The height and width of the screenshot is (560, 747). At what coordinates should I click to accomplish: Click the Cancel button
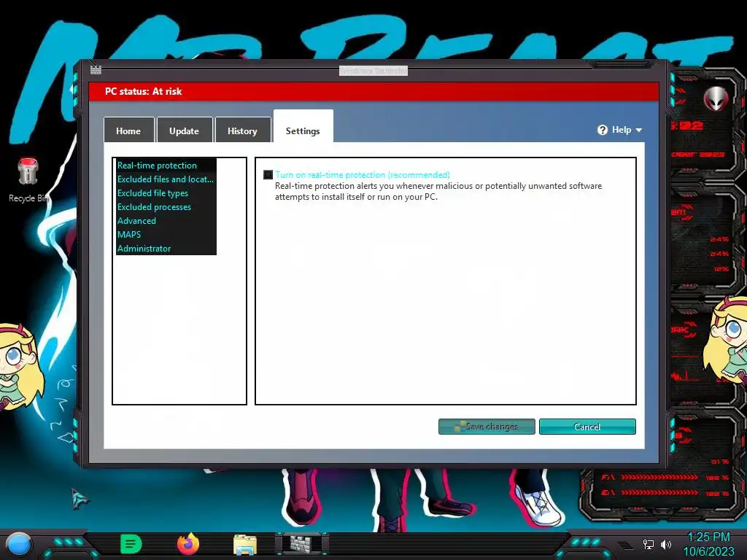pos(587,426)
